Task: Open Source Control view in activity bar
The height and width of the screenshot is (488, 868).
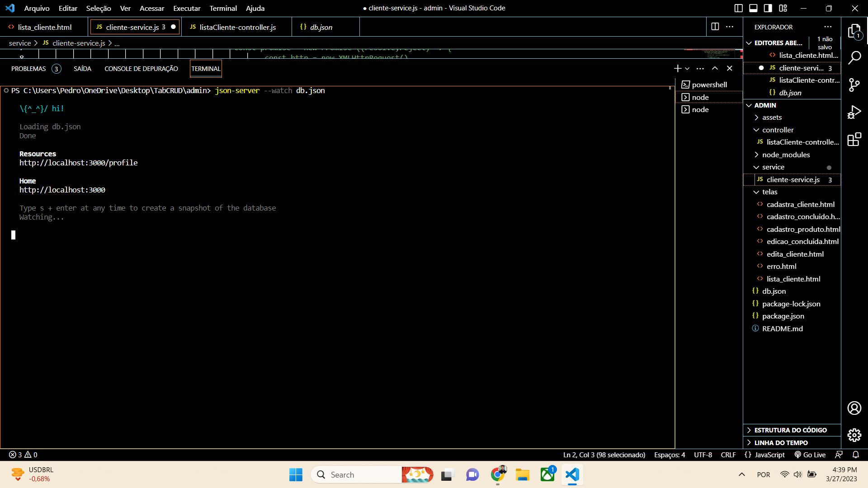Action: point(854,85)
